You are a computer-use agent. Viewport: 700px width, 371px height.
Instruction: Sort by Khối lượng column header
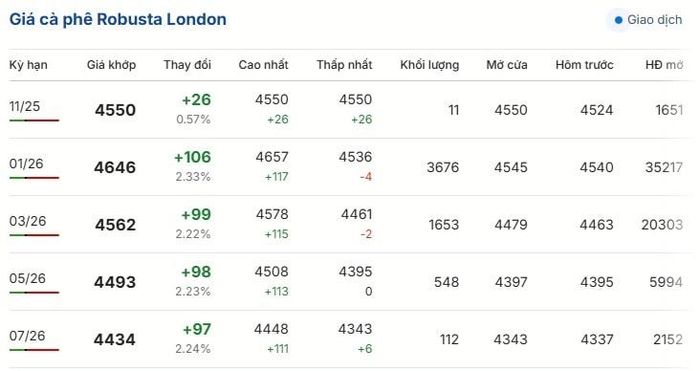(429, 65)
